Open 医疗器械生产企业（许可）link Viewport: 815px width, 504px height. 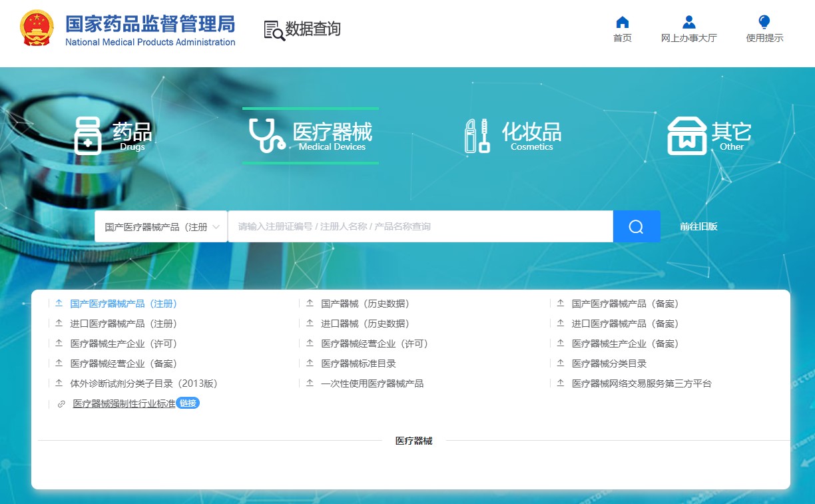pyautogui.click(x=124, y=344)
